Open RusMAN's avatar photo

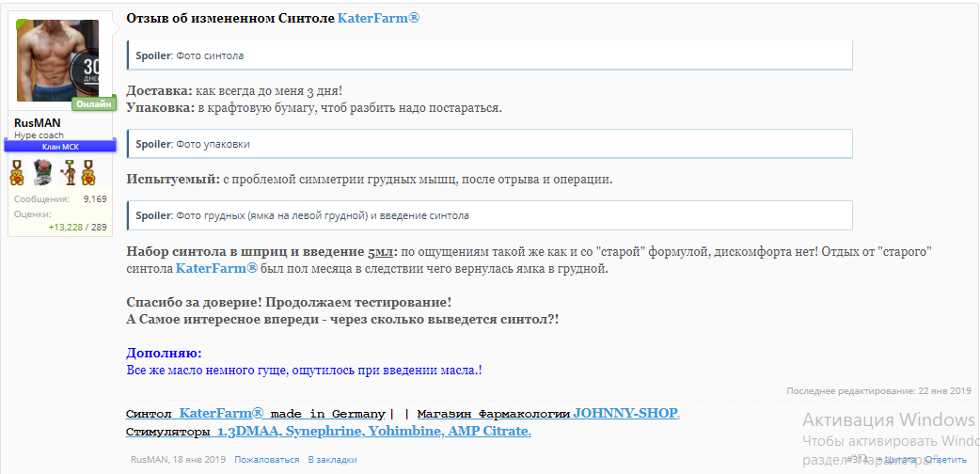point(57,61)
